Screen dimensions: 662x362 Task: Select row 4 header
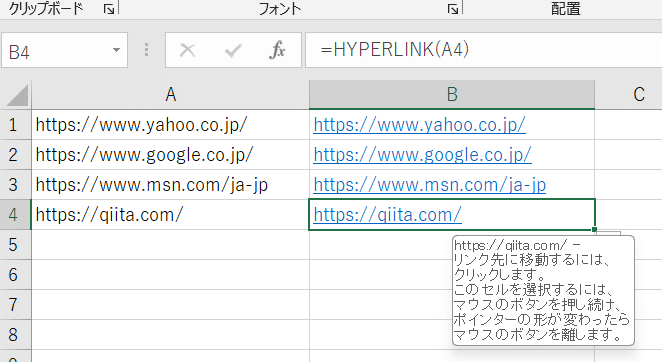pyautogui.click(x=16, y=215)
